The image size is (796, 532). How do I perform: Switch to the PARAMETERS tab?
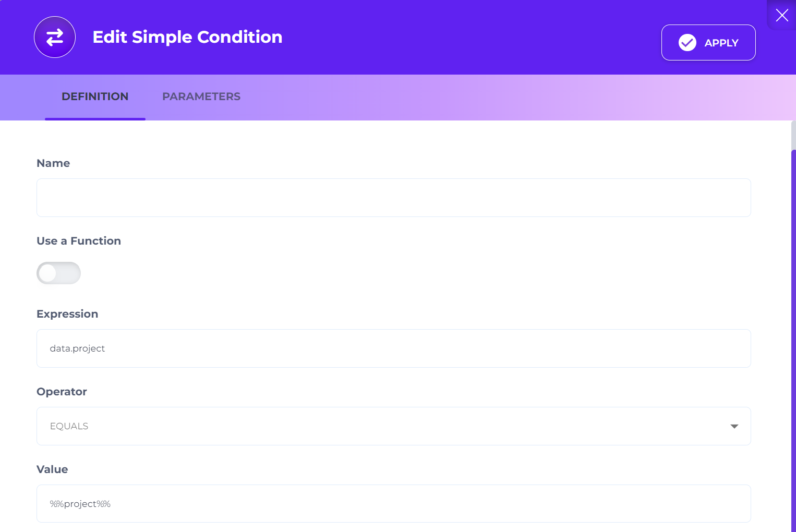(201, 96)
